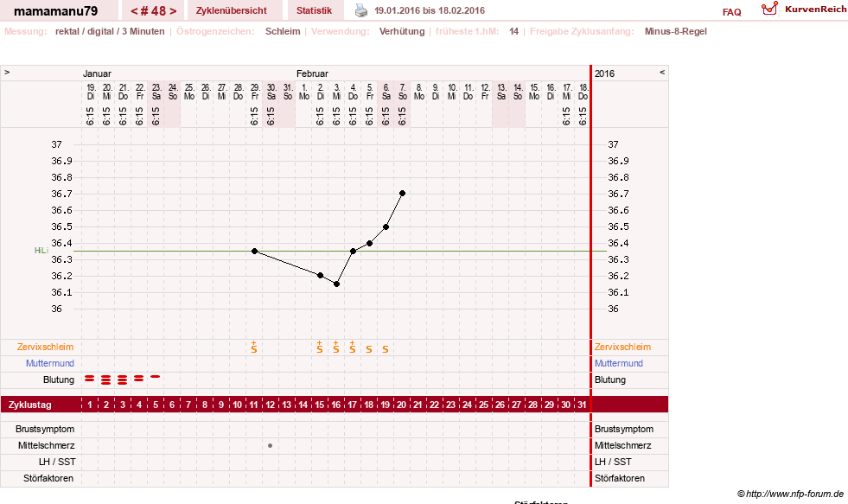The image size is (848, 504).
Task: Click the temperature point on Feb 5
Action: (369, 243)
